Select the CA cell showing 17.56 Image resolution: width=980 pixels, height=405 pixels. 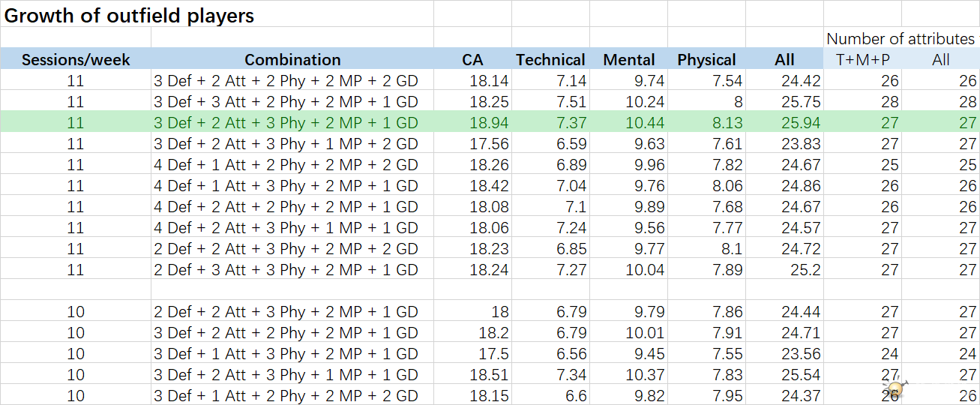point(489,144)
